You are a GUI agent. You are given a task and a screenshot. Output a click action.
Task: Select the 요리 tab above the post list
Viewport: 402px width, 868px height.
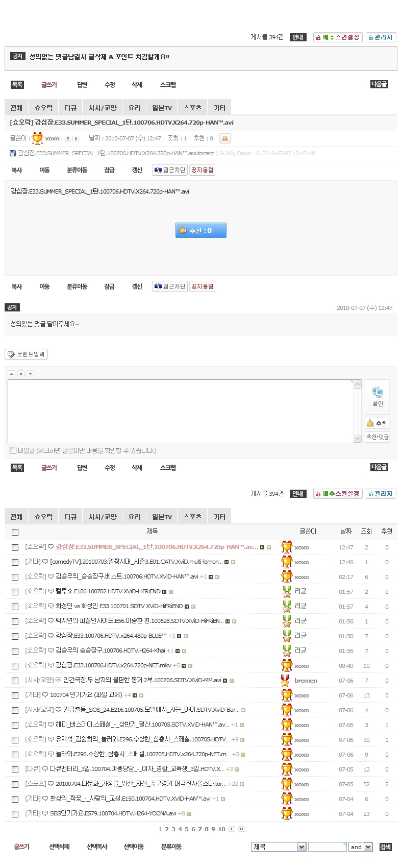(x=134, y=517)
